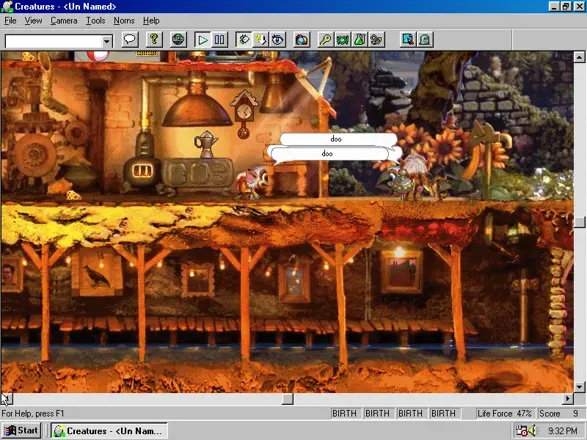This screenshot has width=587, height=440.
Task: Click the Creatures taskbar button
Action: (x=109, y=431)
